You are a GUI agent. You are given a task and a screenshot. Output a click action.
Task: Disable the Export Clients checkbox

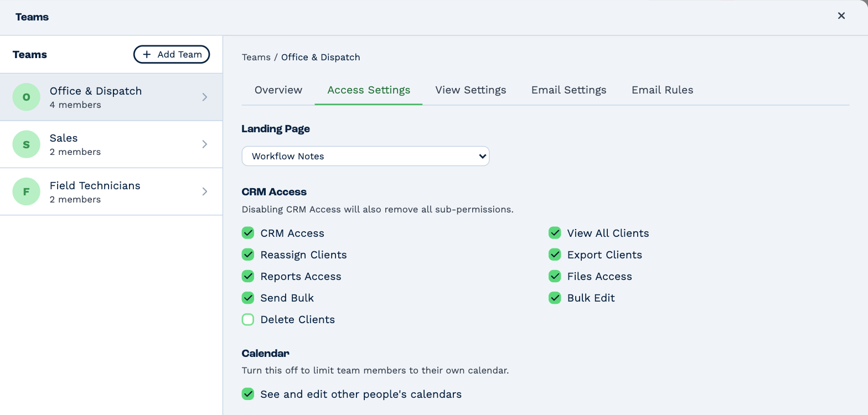(555, 255)
